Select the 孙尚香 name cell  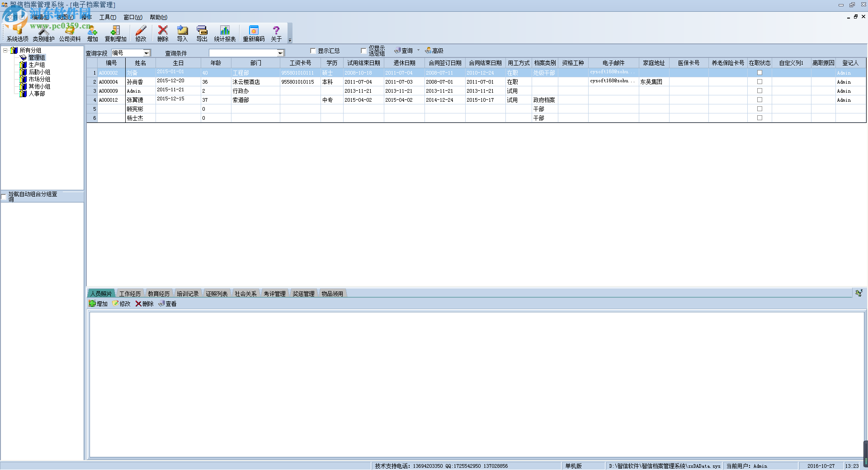[x=140, y=82]
